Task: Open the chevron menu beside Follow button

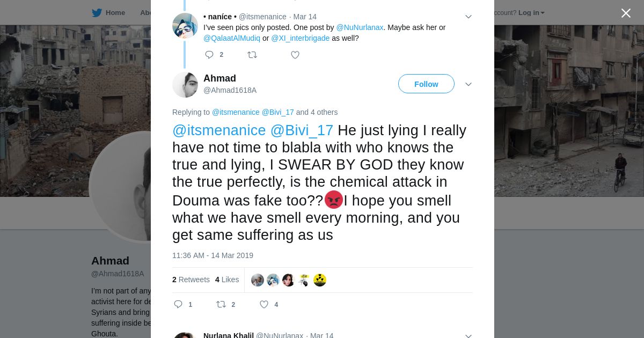Action: click(469, 84)
